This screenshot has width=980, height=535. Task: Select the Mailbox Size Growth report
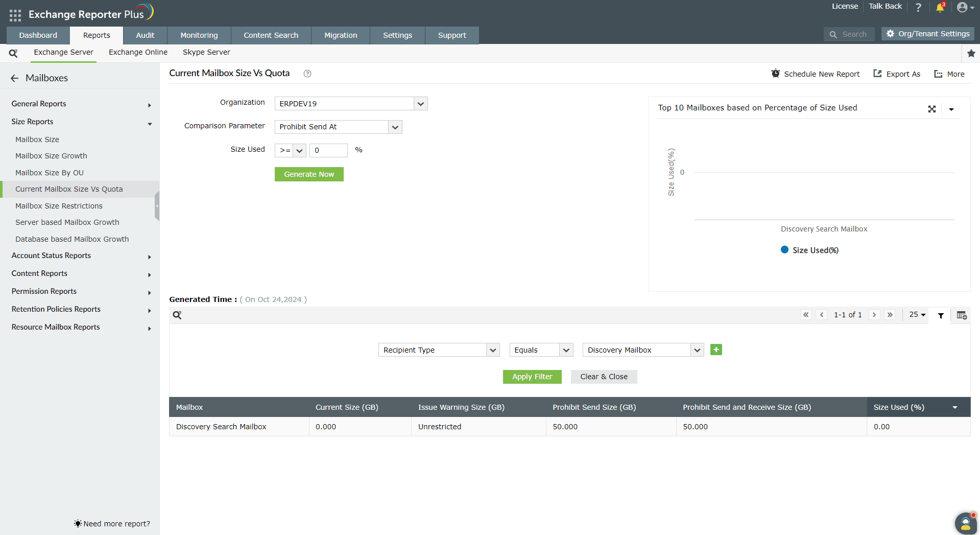point(51,156)
